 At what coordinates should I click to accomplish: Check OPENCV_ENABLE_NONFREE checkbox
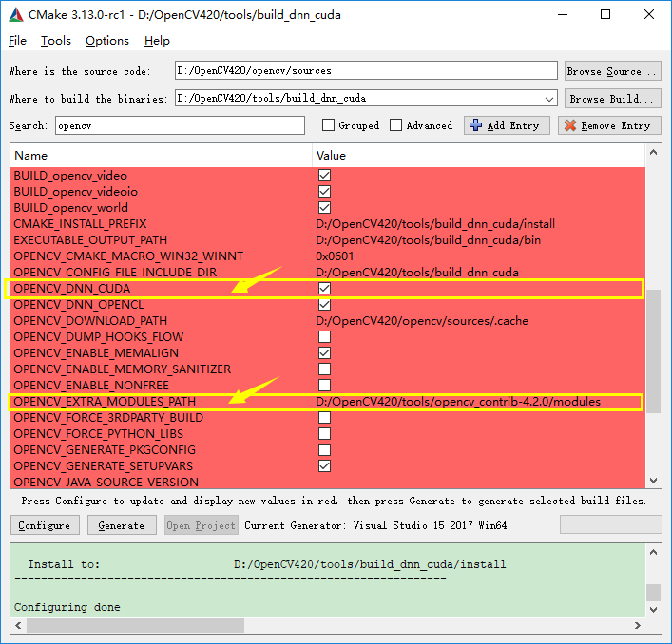point(324,385)
